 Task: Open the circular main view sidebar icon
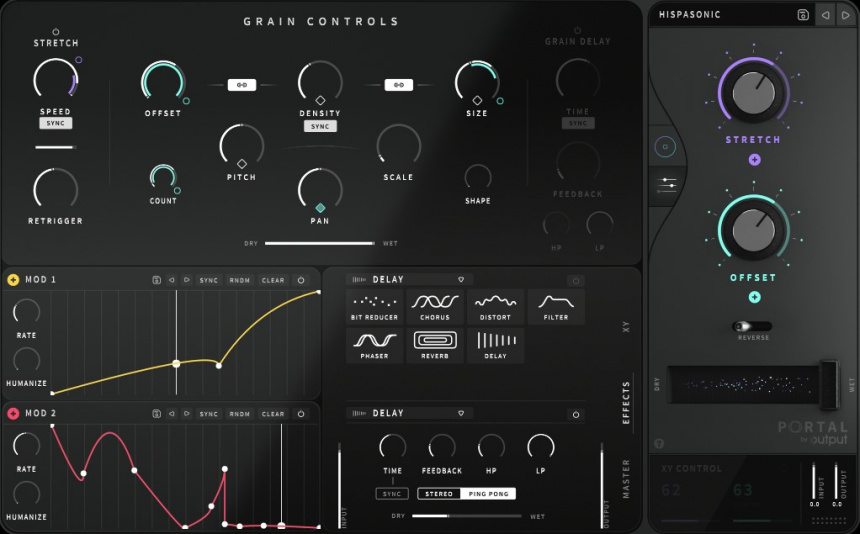pos(665,147)
